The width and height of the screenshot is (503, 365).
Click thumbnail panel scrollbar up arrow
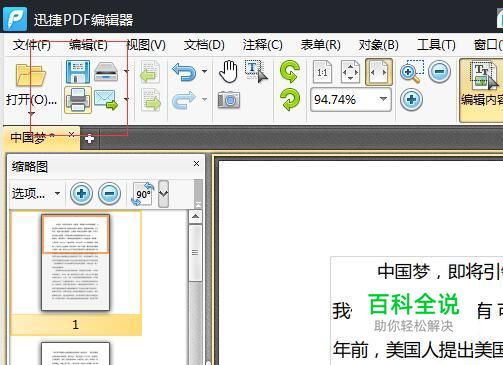coord(195,217)
